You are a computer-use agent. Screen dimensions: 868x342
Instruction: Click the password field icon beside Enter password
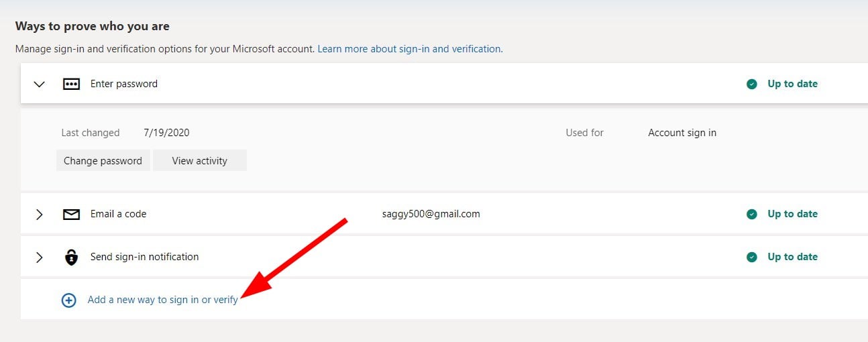point(71,84)
